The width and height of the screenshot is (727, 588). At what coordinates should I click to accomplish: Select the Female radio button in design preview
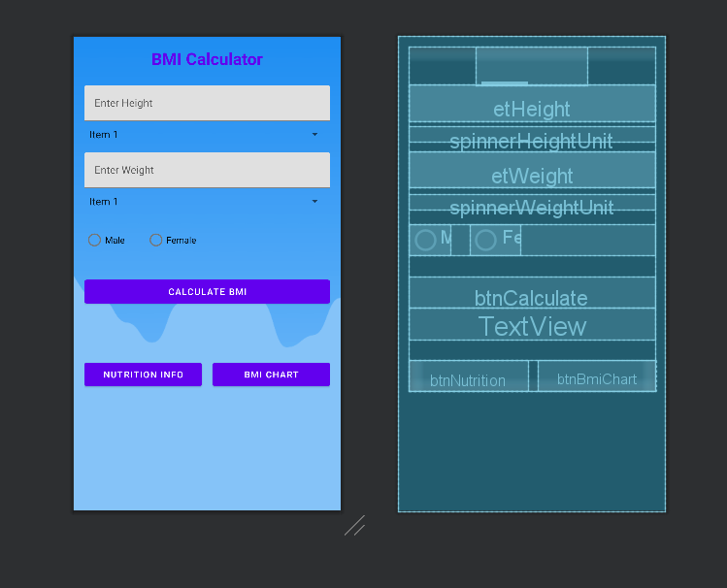coord(155,240)
